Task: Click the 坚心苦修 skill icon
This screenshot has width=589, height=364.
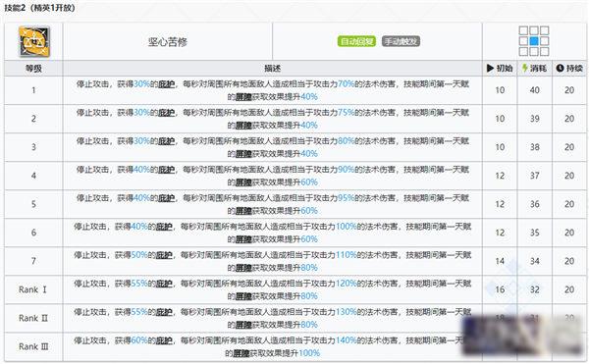Action: coord(34,41)
